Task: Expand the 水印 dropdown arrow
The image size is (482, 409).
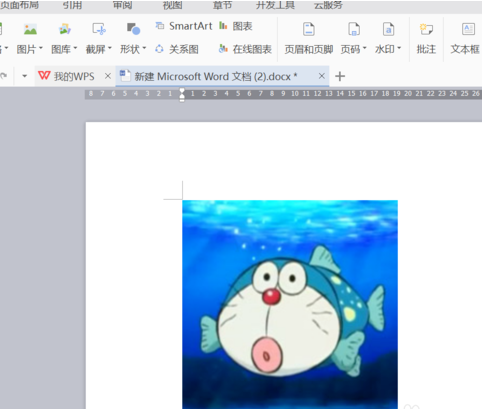Action: [399, 49]
